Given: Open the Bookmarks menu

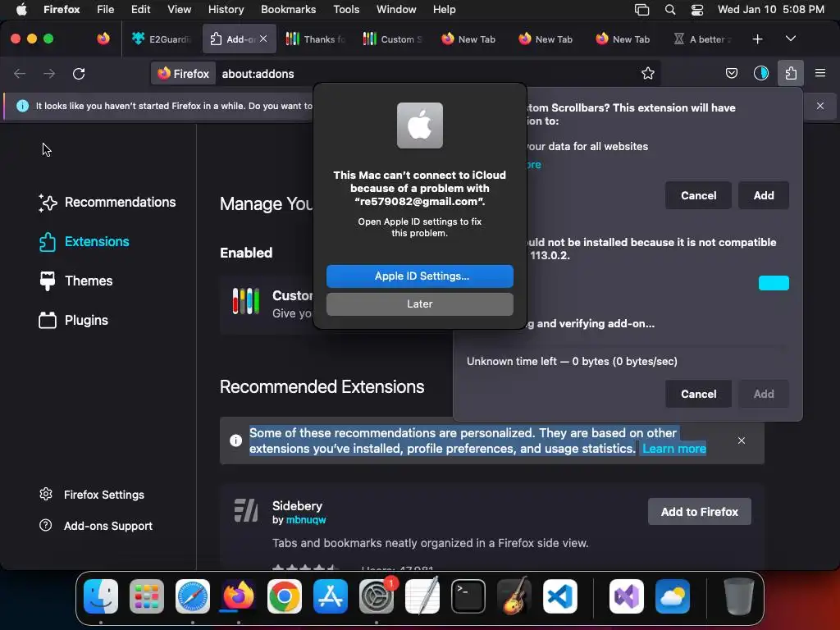Looking at the screenshot, I should click(x=288, y=10).
